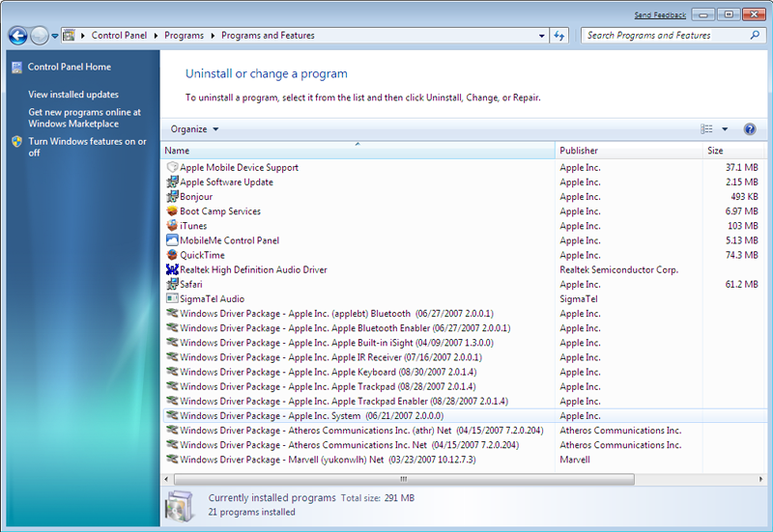Image resolution: width=773 pixels, height=532 pixels.
Task: Select the Apple Keyboard driver package icon
Action: click(x=172, y=372)
